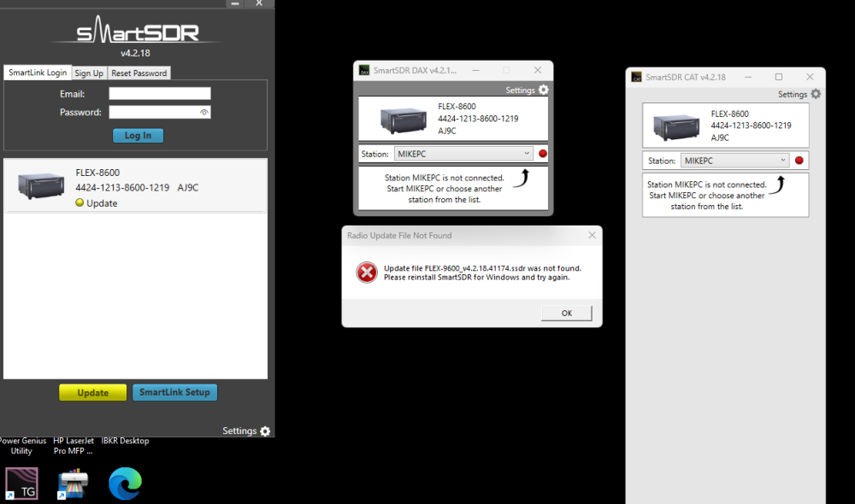This screenshot has width=855, height=504.
Task: Click Settings label in main SmartSDR window
Action: tap(239, 431)
